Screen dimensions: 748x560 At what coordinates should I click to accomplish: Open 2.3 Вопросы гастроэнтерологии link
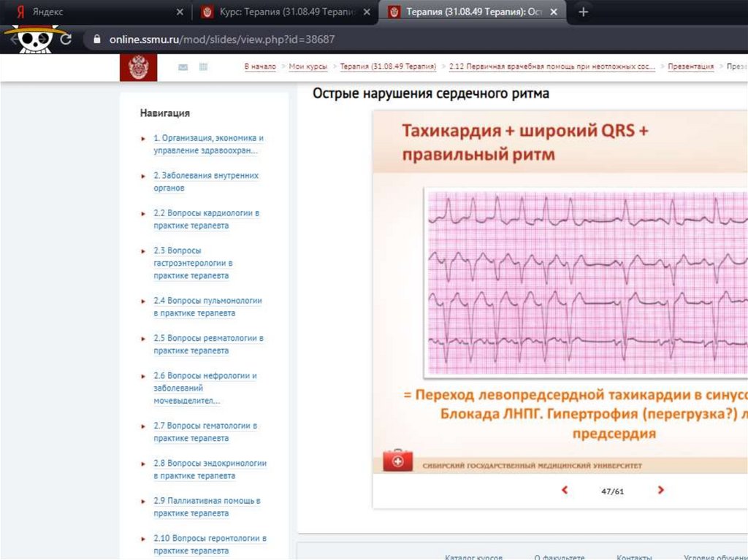[193, 263]
